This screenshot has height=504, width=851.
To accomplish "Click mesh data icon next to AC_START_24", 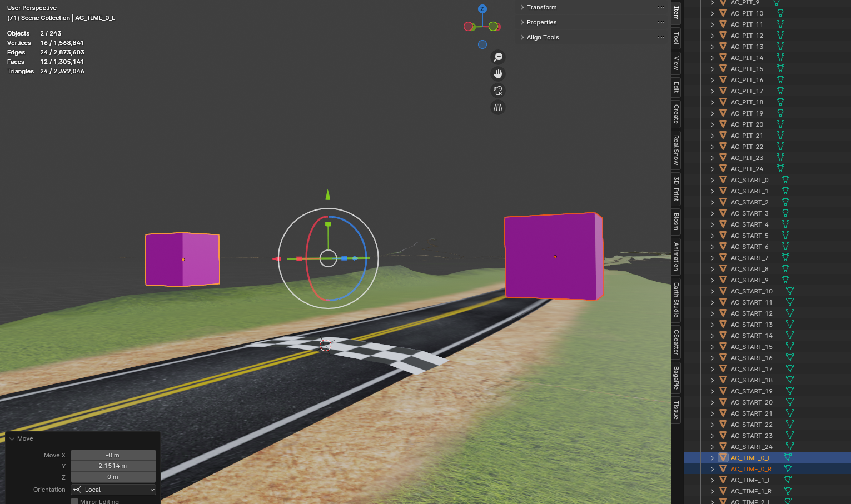I will [x=789, y=446].
